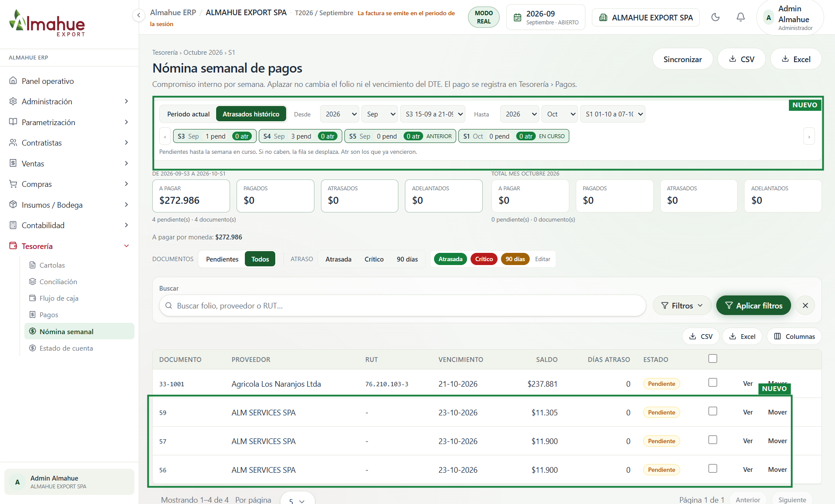Viewport: 835px width, 504px height.
Task: Expand the Administración menu
Action: (70, 101)
